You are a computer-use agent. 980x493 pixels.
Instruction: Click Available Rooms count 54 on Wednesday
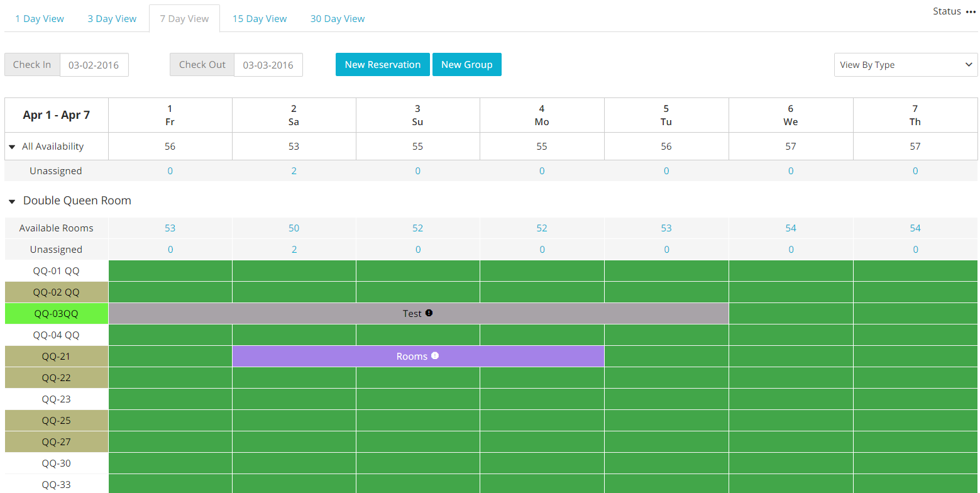(791, 228)
